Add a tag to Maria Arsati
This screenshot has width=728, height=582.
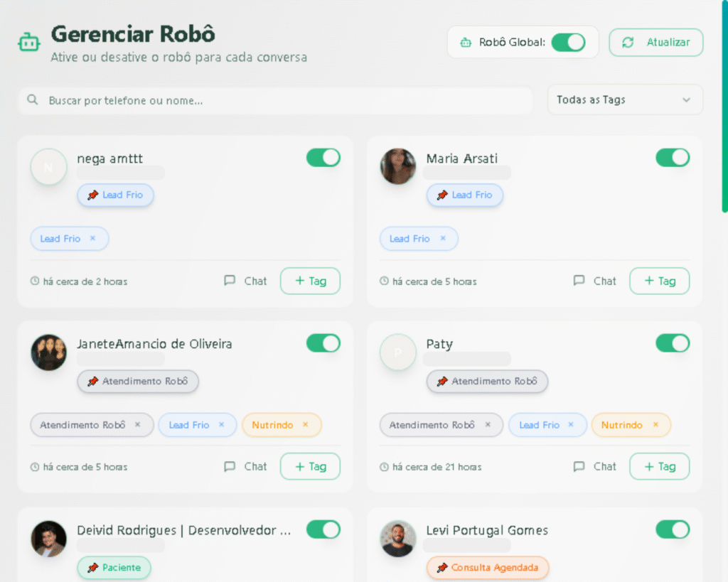pyautogui.click(x=659, y=281)
